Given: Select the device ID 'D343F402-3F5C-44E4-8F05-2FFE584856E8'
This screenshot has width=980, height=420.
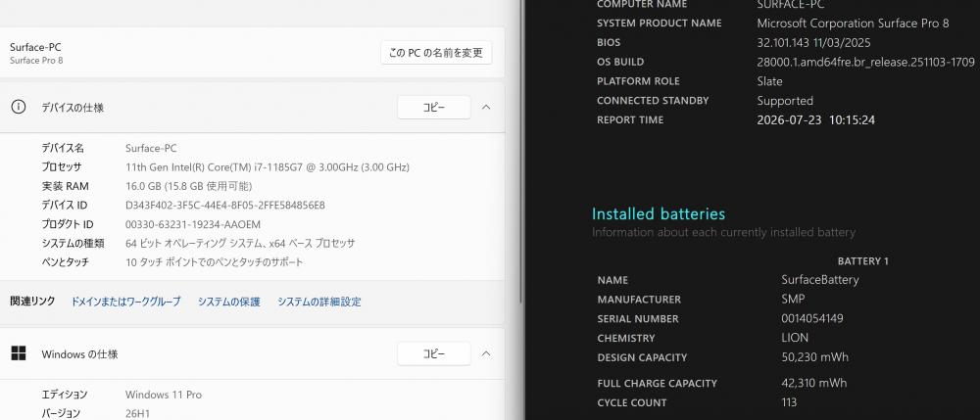Looking at the screenshot, I should [225, 206].
